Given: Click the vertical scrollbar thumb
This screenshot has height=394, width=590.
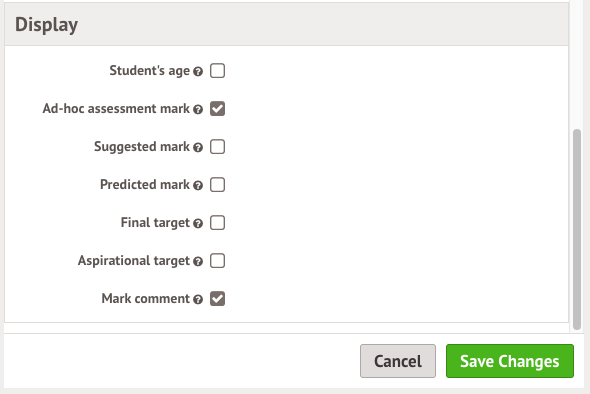Looking at the screenshot, I should [x=577, y=230].
